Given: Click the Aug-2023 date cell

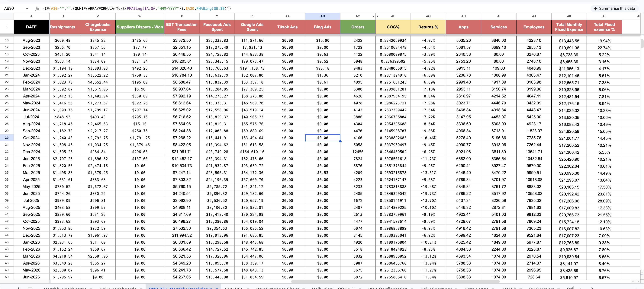Looking at the screenshot, I should click(31, 40).
